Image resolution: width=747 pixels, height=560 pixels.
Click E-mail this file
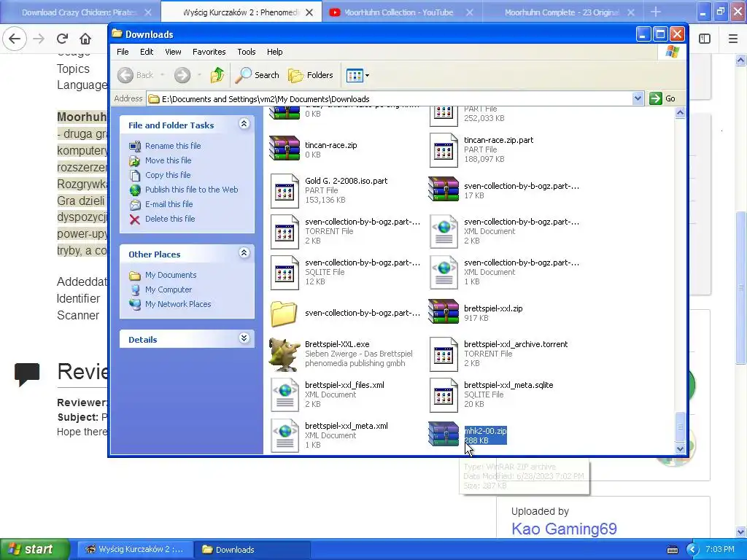(169, 204)
